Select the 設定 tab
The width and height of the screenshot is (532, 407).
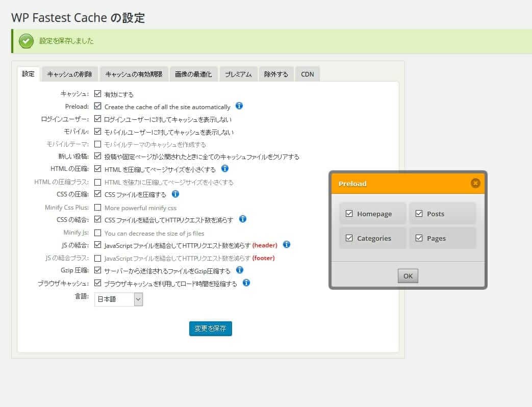(x=29, y=74)
